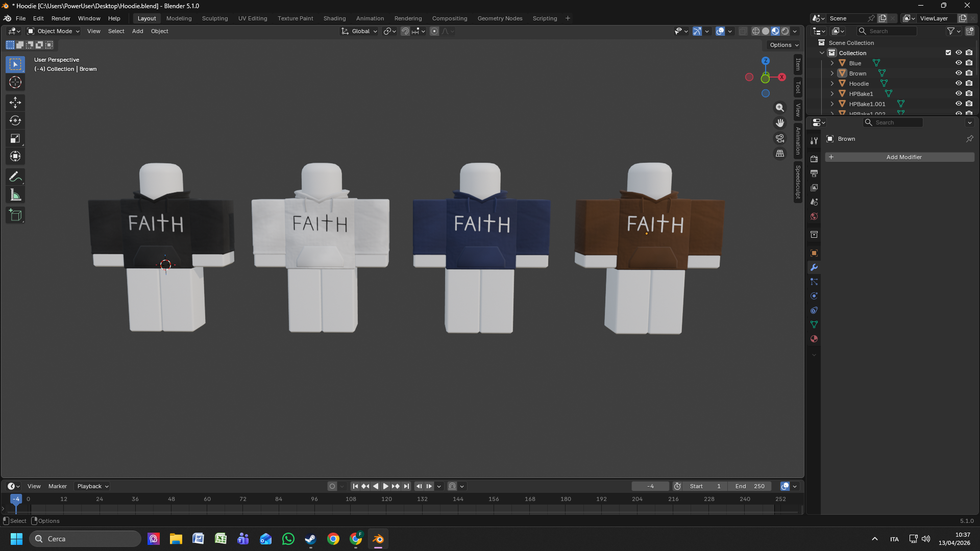Switch to the Shading workspace tab
This screenshot has height=551, width=980.
(334, 18)
